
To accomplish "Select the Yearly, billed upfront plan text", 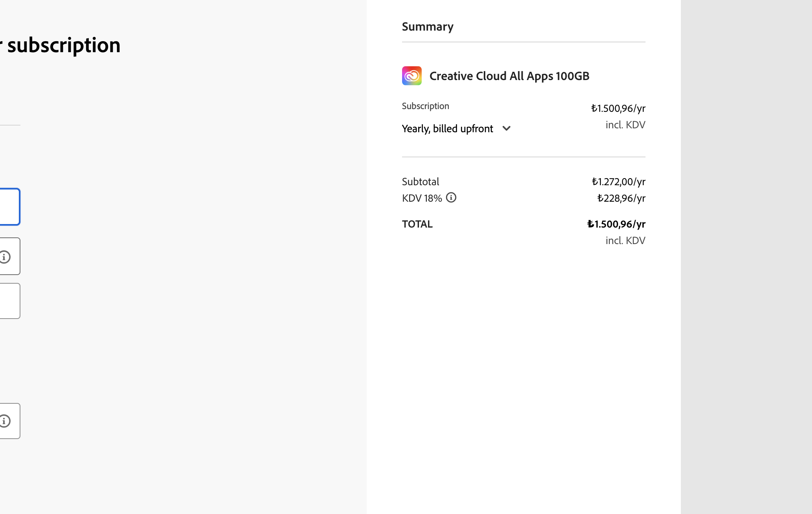I will (x=447, y=129).
